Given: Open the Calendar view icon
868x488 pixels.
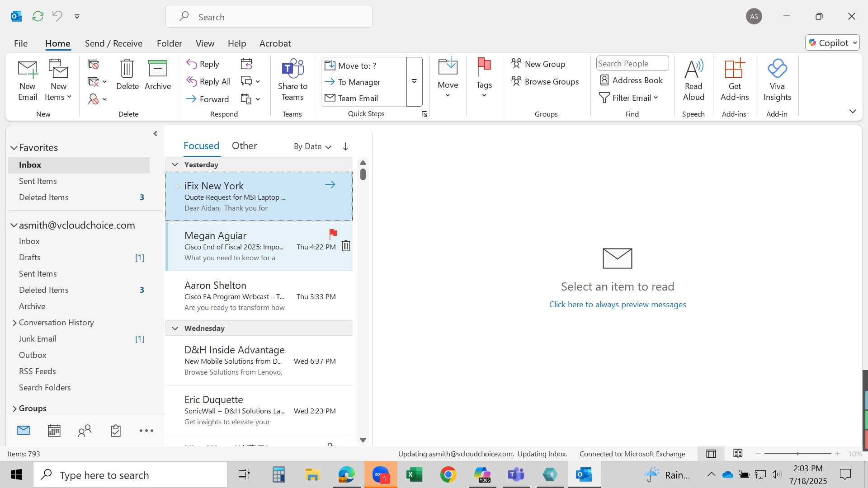Looking at the screenshot, I should [x=54, y=431].
